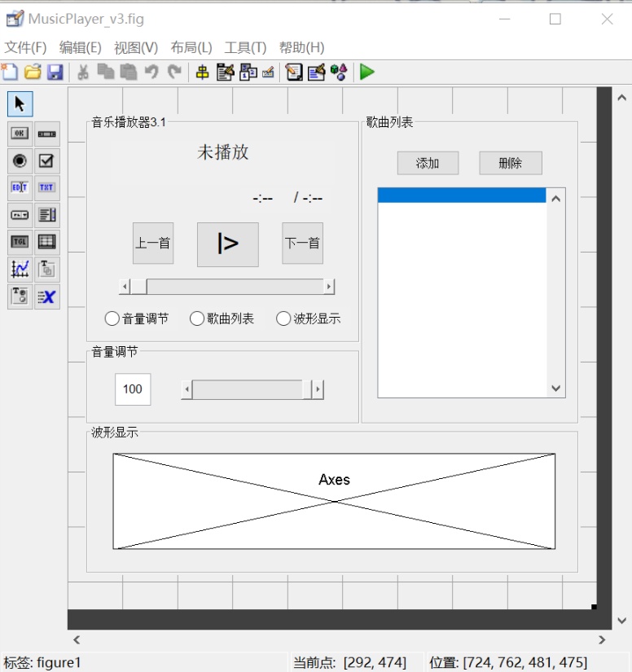Open the 工具(T) menu
The height and width of the screenshot is (672, 632).
coord(245,47)
